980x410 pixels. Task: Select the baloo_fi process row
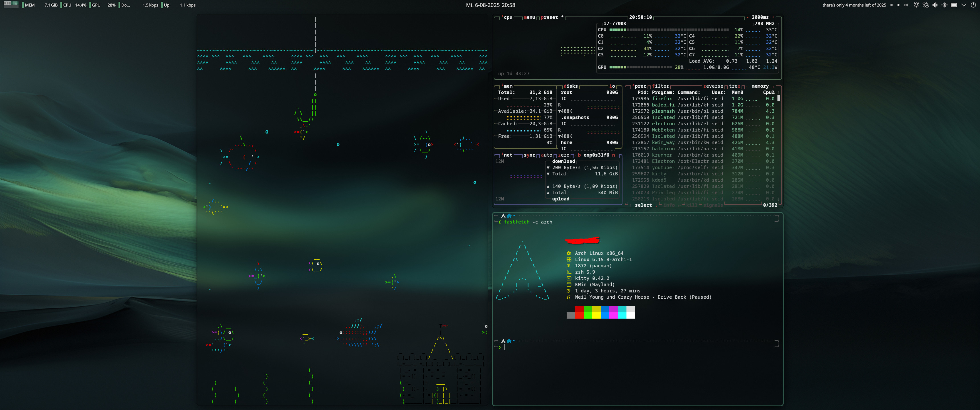coord(703,104)
